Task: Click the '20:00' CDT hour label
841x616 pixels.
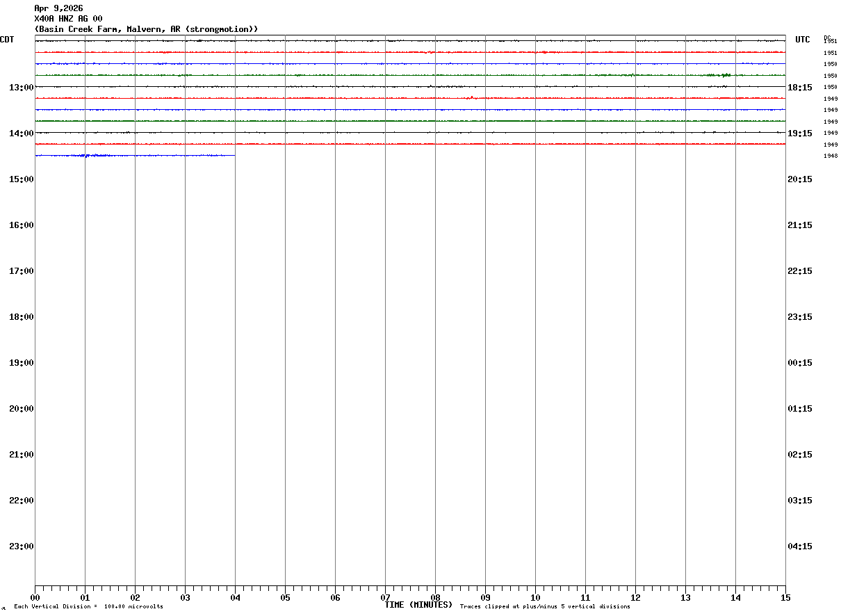Action: tap(22, 408)
